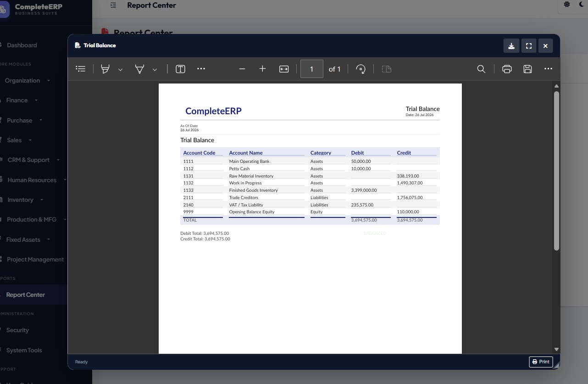Click the page view layout icon
588x384 pixels.
click(387, 69)
